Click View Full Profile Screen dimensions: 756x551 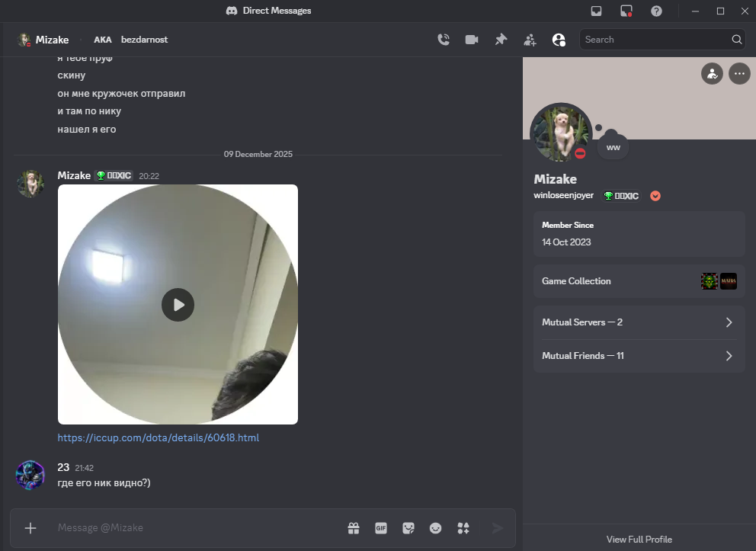point(639,540)
